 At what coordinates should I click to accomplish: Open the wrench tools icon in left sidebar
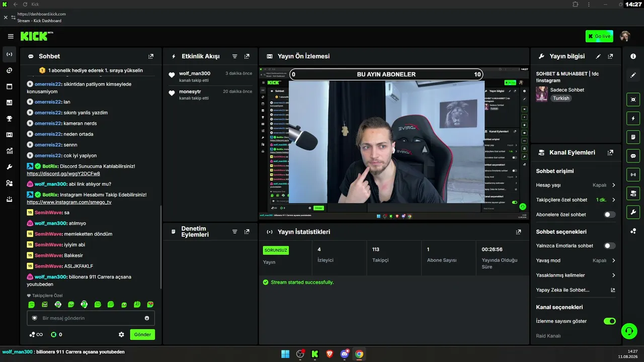point(9,167)
